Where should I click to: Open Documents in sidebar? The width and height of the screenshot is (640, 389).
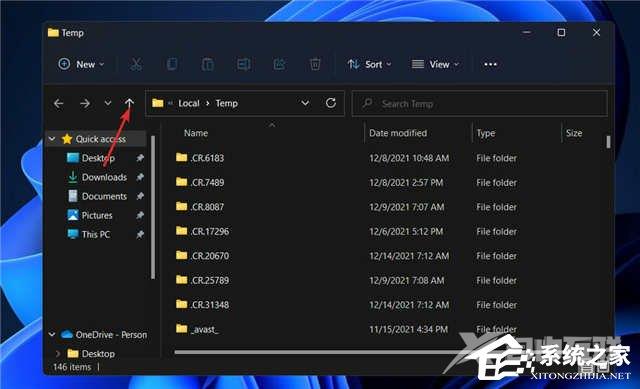tap(104, 197)
